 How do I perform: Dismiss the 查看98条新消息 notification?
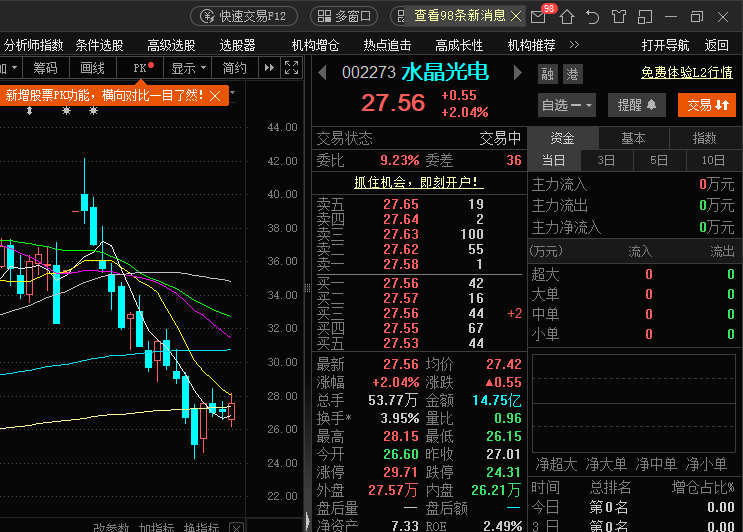pos(516,16)
